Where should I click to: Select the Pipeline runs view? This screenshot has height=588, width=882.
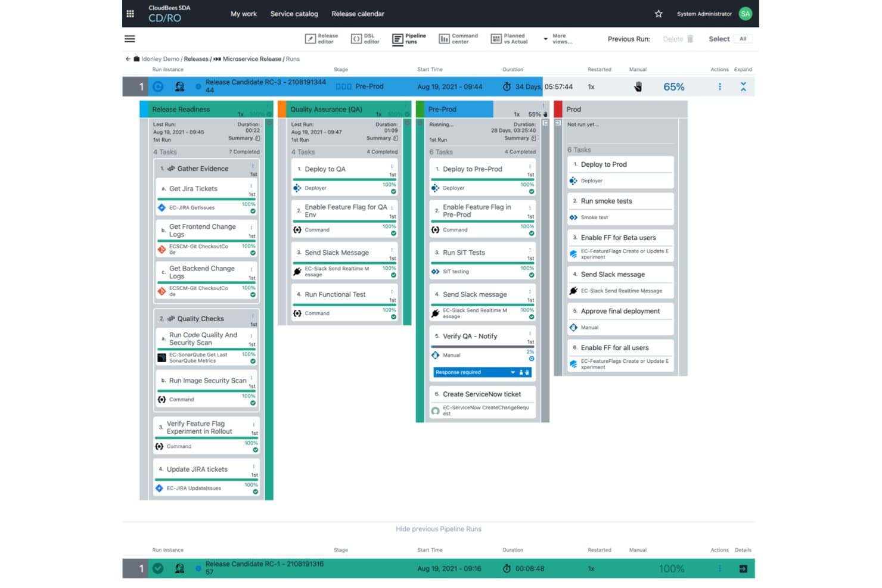pos(409,39)
